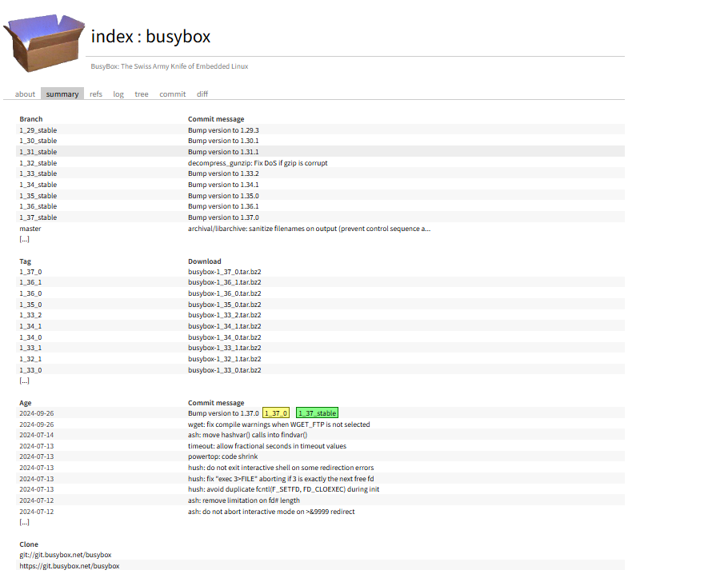Download busybox-1_35_0.tar.bz2
Screen dimensions: 728x574
[x=225, y=305]
